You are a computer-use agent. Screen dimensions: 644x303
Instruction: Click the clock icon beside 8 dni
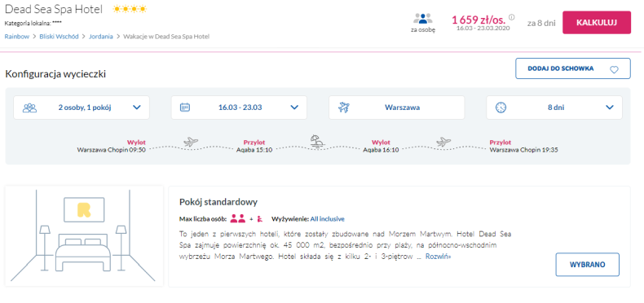pos(501,108)
